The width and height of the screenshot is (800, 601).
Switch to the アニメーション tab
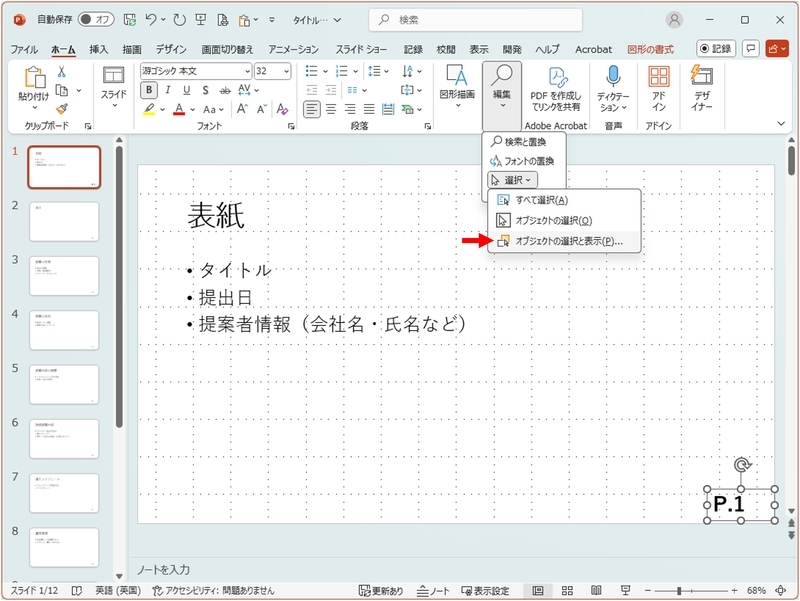293,49
